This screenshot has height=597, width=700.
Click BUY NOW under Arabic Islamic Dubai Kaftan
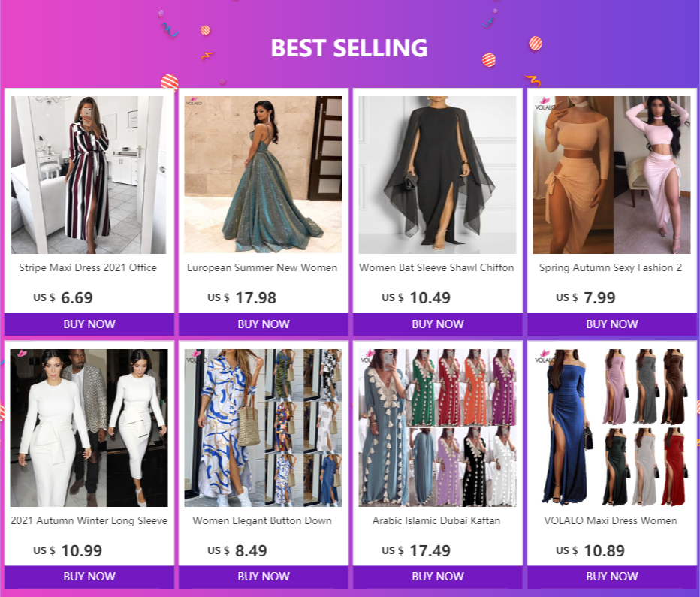pyautogui.click(x=437, y=577)
